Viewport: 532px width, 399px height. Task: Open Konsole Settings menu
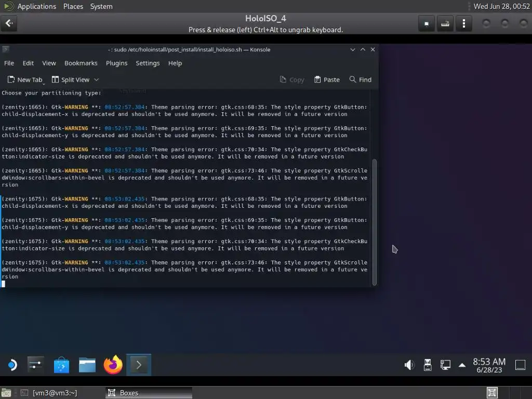point(148,63)
